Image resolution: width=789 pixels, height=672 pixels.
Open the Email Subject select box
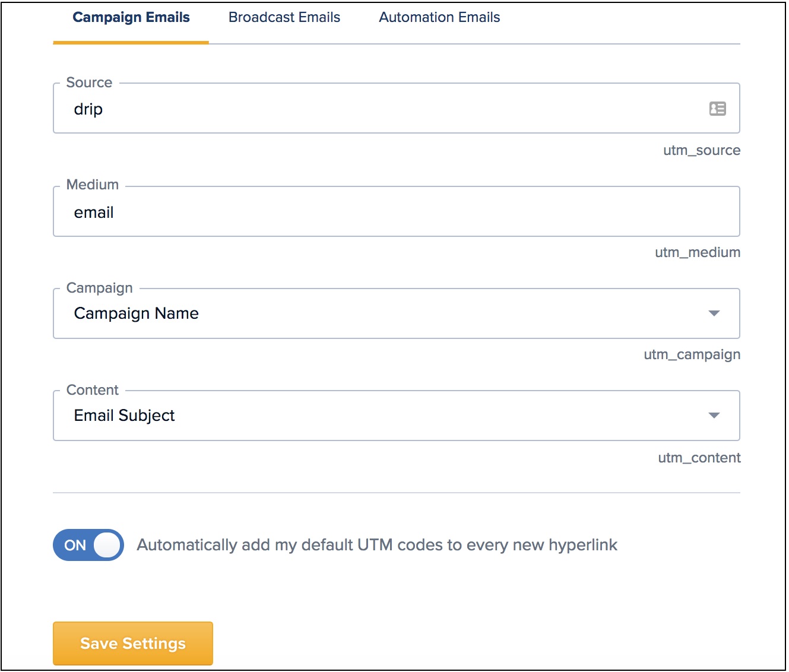coord(380,416)
